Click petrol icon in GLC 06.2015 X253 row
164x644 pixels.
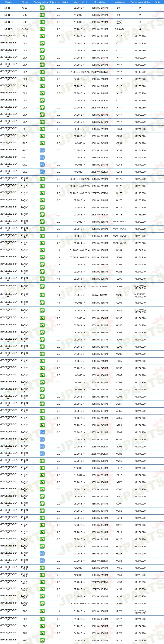coord(42,129)
